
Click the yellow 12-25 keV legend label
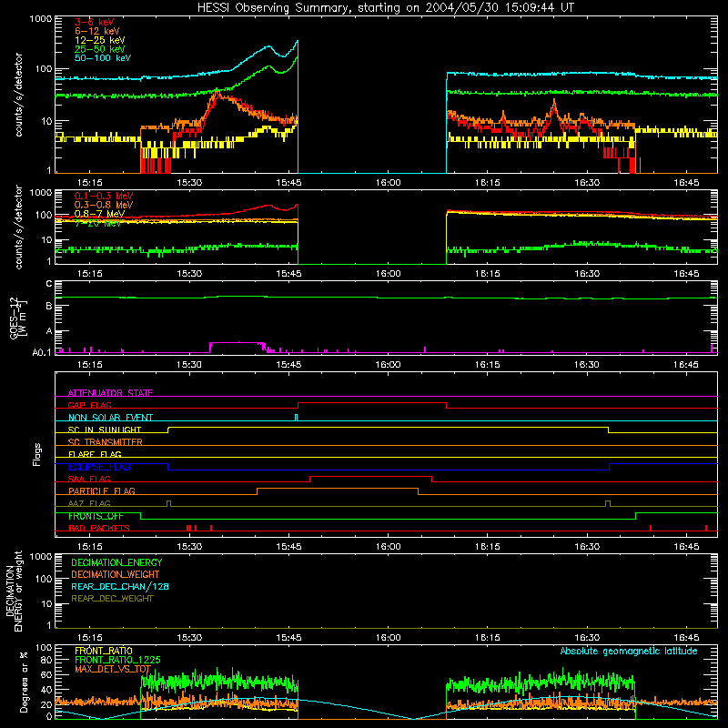[100, 40]
